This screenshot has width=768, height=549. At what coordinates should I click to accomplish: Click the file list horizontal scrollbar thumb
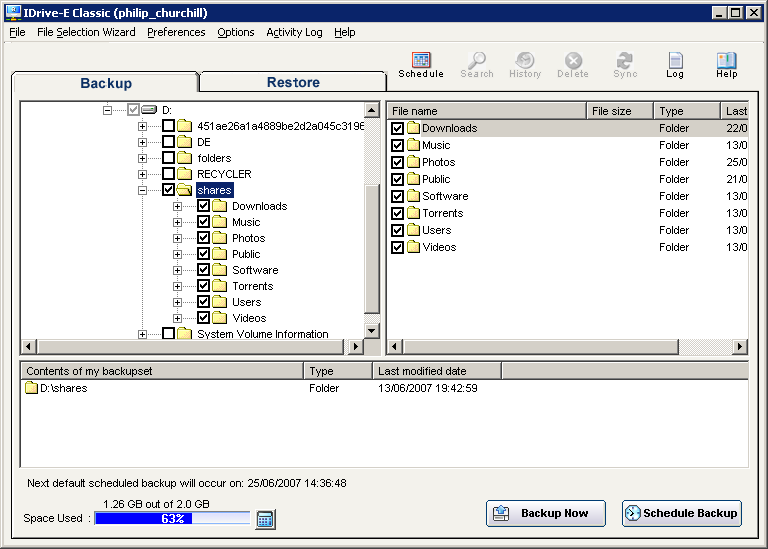tap(541, 347)
